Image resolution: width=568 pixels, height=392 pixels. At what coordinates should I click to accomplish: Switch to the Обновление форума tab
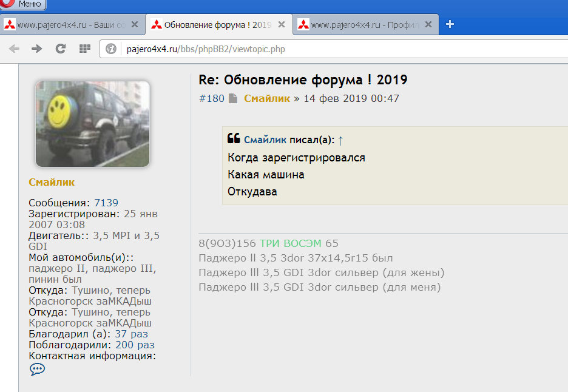coord(209,25)
